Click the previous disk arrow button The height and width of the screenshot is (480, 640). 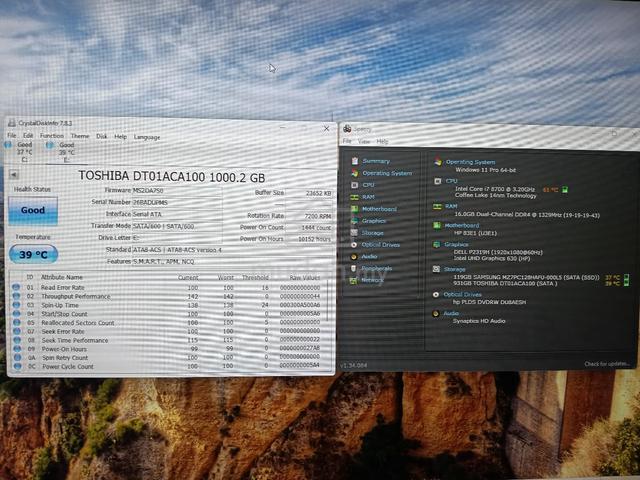[13, 175]
